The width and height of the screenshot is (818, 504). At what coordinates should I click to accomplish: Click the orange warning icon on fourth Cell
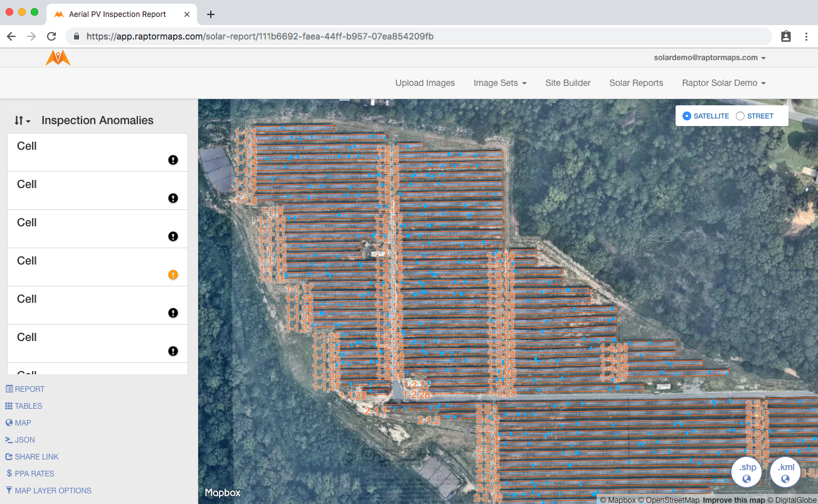tap(173, 275)
